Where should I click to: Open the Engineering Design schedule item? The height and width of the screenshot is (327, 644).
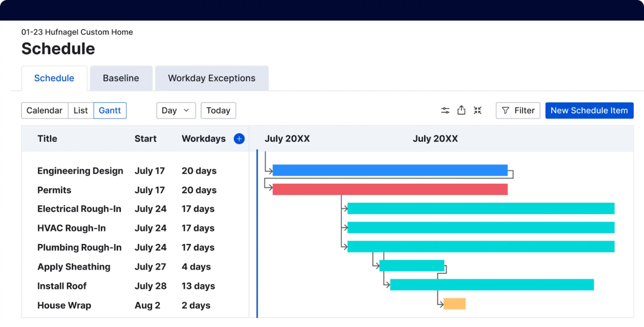pyautogui.click(x=80, y=171)
